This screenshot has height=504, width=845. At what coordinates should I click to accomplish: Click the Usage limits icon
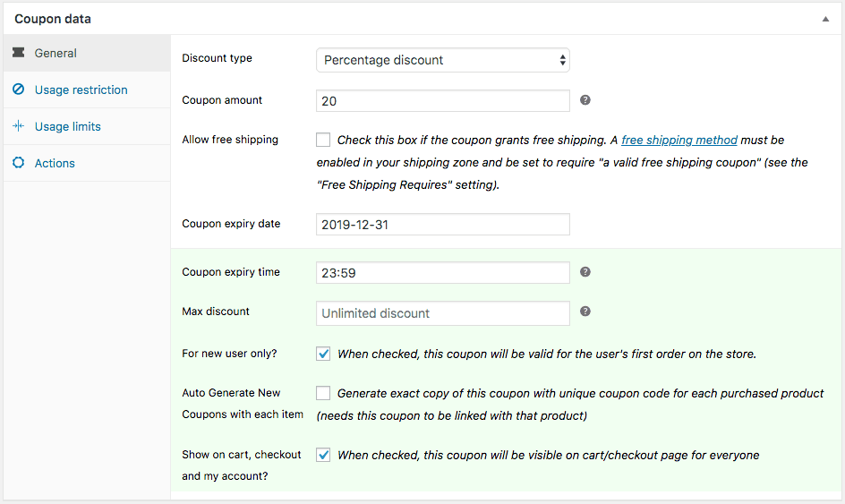(x=18, y=126)
